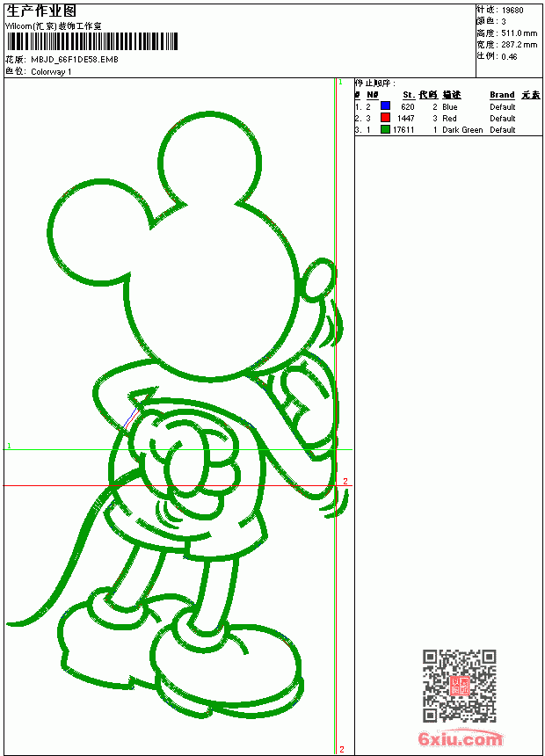Select the red thread color swatch
The image size is (545, 756).
click(385, 118)
